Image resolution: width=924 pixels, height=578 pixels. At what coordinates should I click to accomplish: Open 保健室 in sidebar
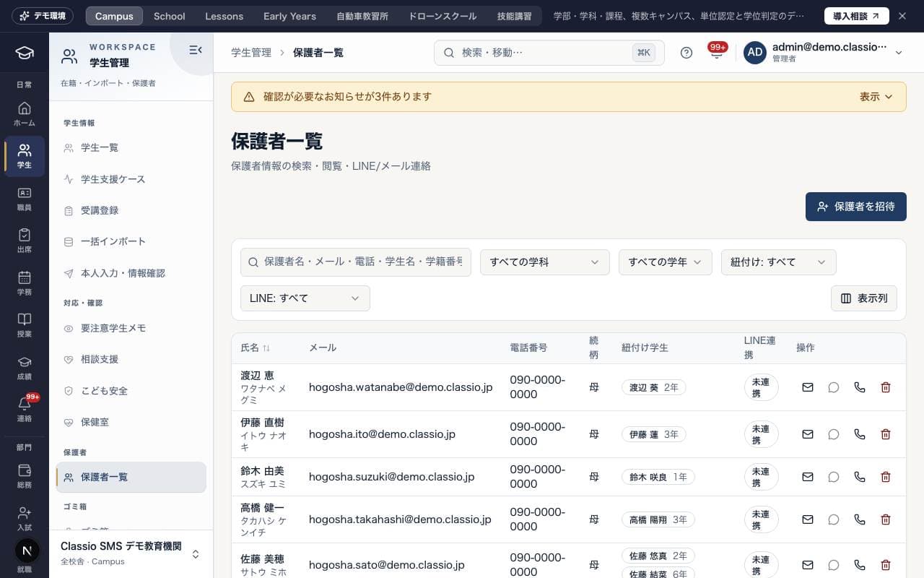point(131,422)
